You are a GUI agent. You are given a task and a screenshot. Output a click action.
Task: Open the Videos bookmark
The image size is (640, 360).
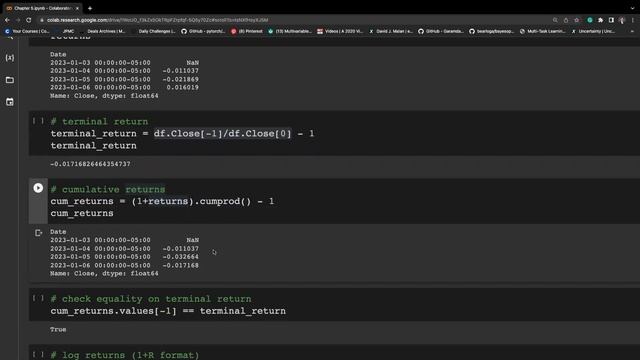tap(340, 31)
